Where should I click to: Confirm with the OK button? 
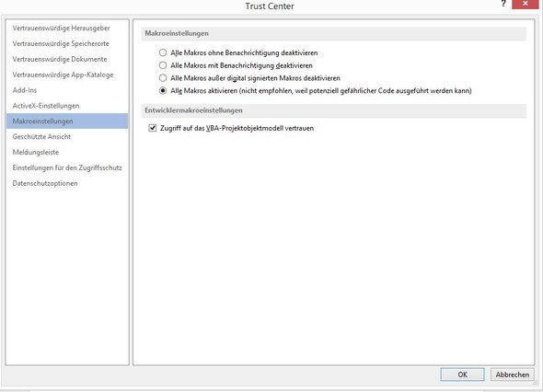click(462, 375)
